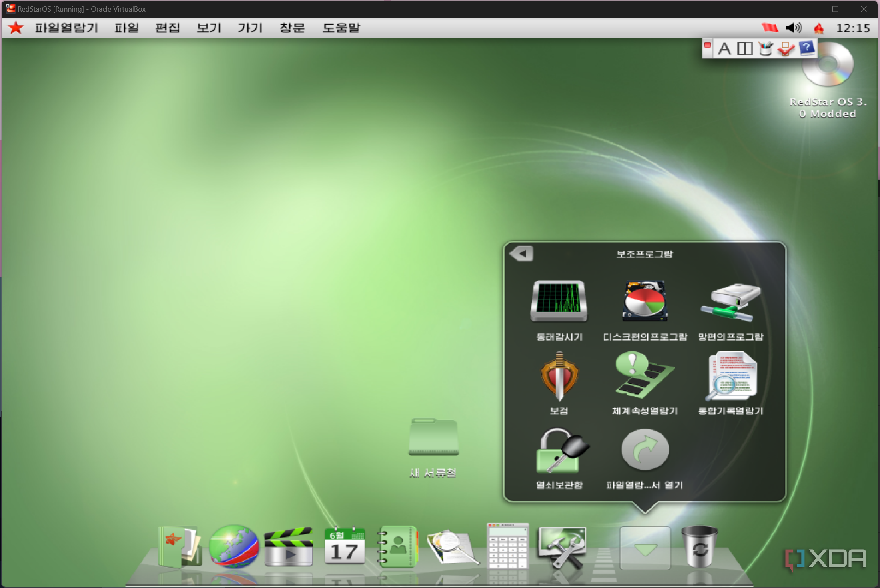Open the 보기 menu
The height and width of the screenshot is (588, 880).
[x=209, y=28]
